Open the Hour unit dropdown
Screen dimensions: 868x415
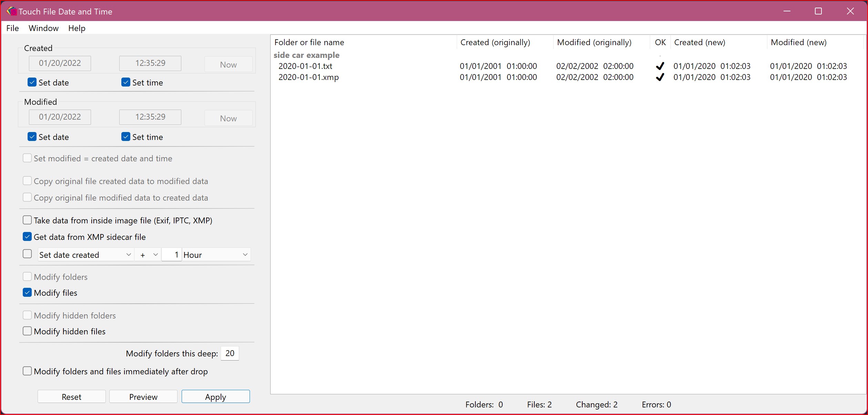click(216, 255)
